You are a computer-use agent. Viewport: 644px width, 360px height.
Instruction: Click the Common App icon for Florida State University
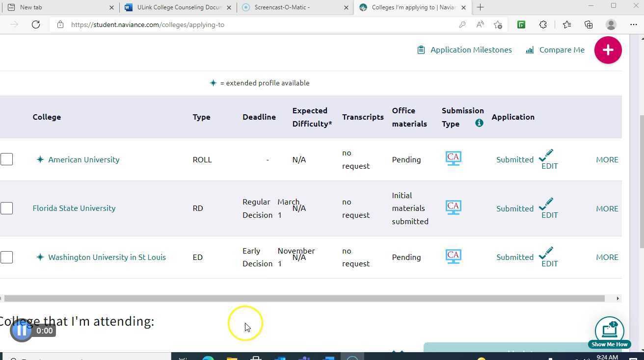point(453,207)
